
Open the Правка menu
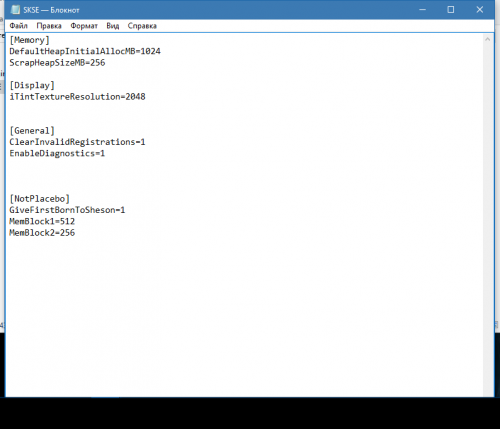tap(49, 26)
